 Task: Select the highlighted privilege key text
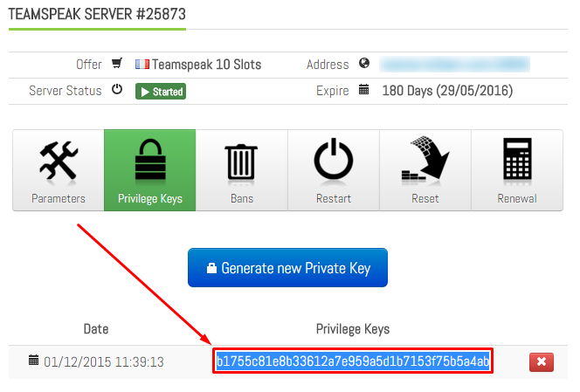(x=353, y=361)
